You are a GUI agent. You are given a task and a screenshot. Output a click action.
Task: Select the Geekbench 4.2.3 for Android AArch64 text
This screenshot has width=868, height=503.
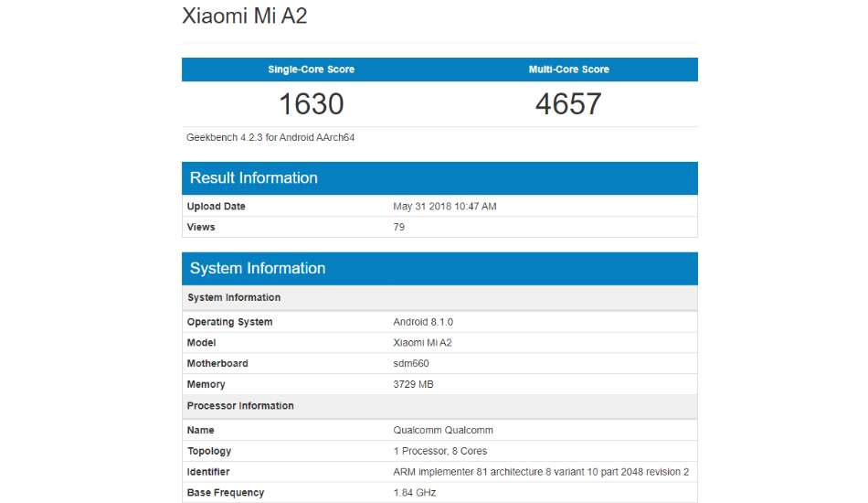coord(270,137)
